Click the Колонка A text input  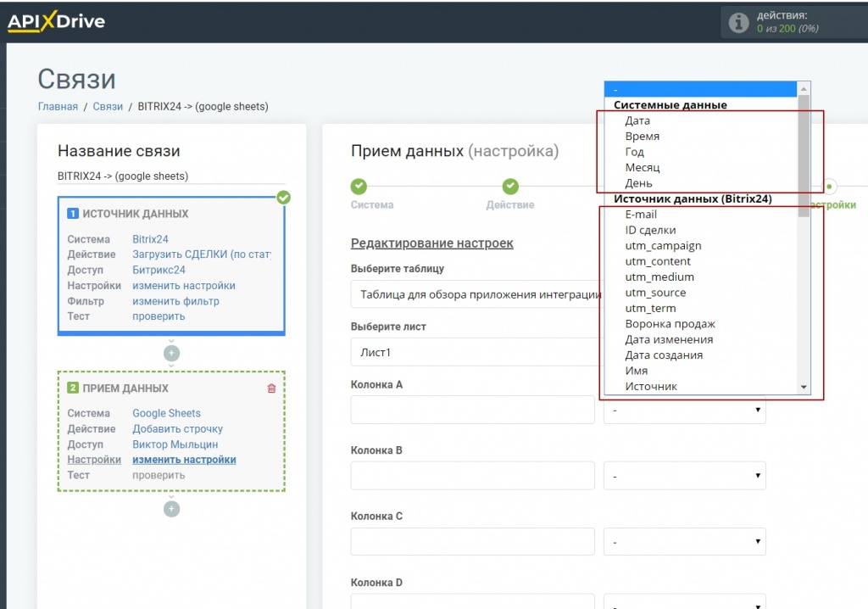pyautogui.click(x=473, y=410)
